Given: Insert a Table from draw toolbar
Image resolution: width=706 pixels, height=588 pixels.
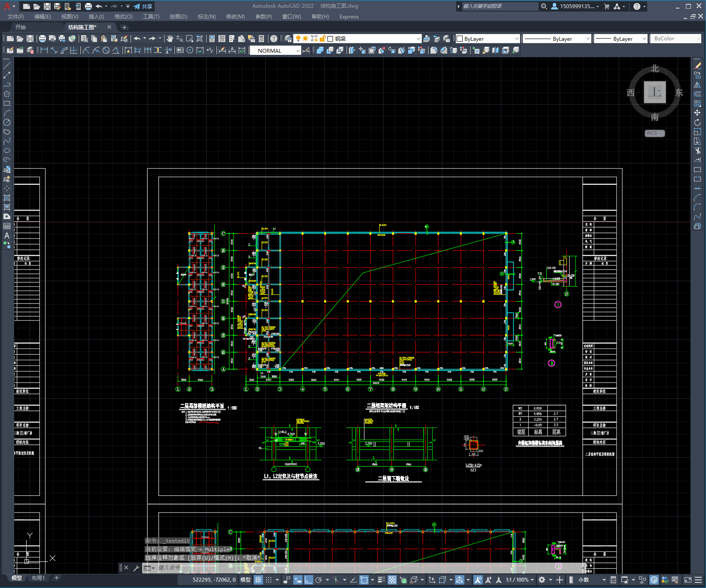Looking at the screenshot, I should tap(7, 226).
